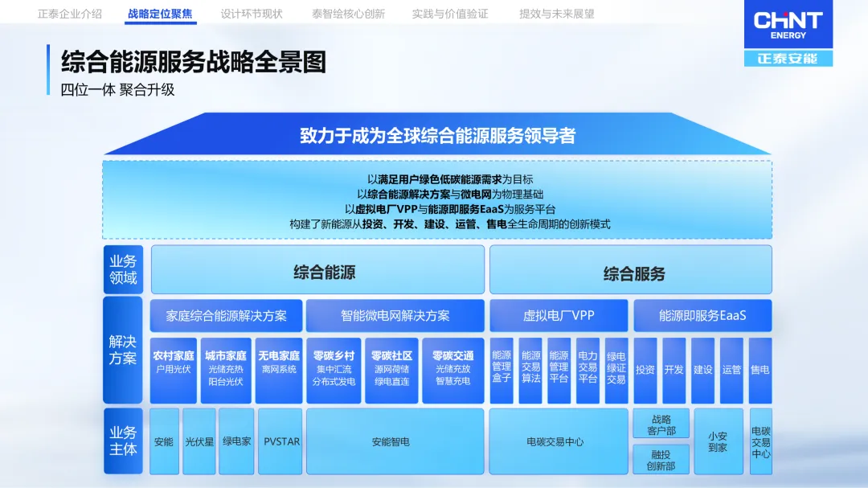Click the 正泰安能 brand label
Screen dimensions: 868x488
[788, 58]
